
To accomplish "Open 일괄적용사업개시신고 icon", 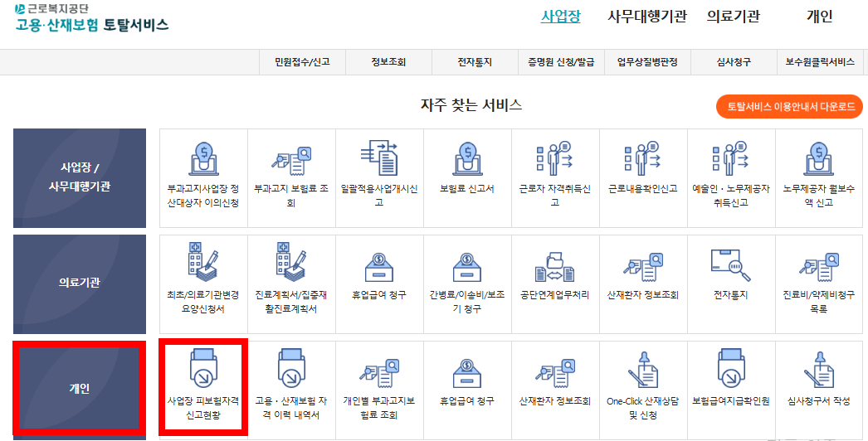I will click(379, 157).
